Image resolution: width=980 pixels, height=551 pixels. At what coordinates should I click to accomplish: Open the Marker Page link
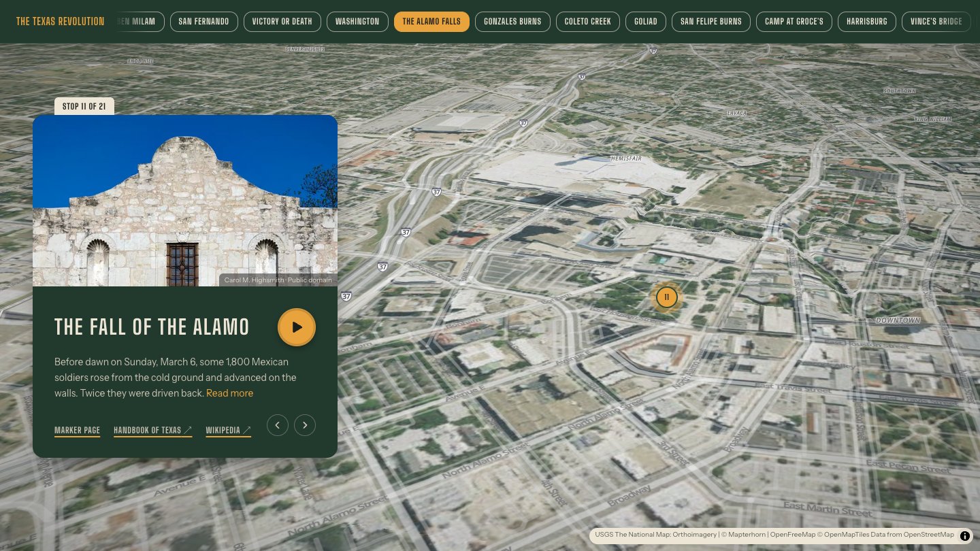pyautogui.click(x=77, y=431)
